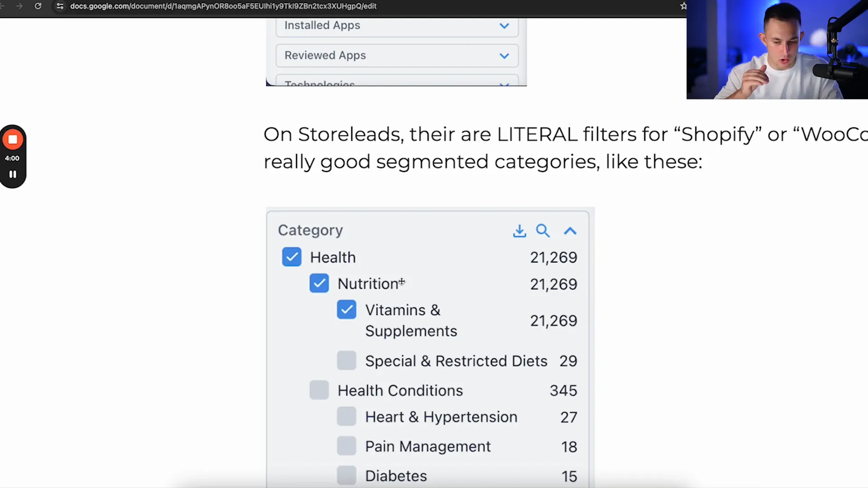This screenshot has width=868, height=488.
Task: Uncheck Vitamins & Supplements checkbox
Action: click(347, 310)
